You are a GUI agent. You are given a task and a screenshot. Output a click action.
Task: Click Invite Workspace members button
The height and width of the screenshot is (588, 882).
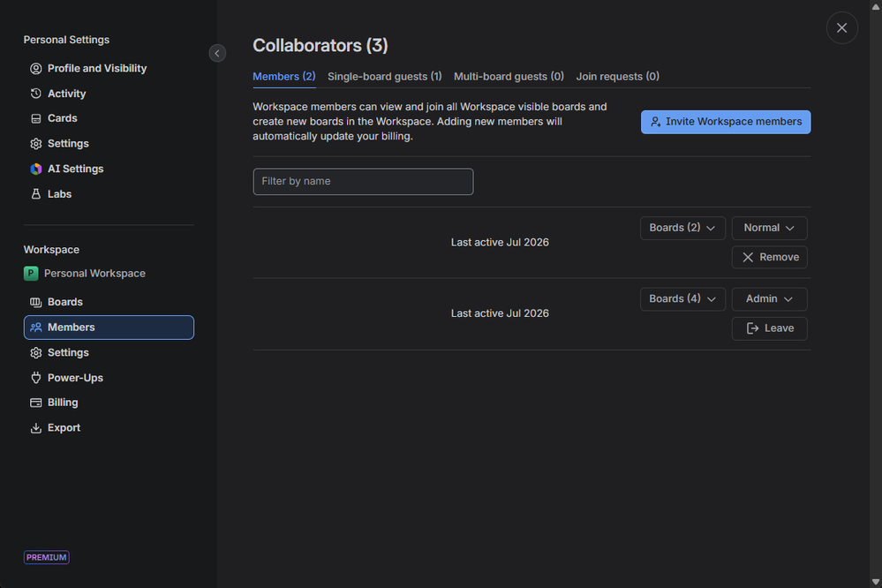click(726, 122)
